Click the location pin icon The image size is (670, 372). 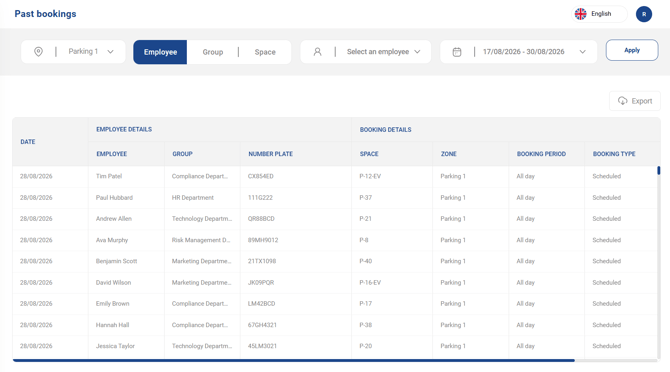[38, 52]
